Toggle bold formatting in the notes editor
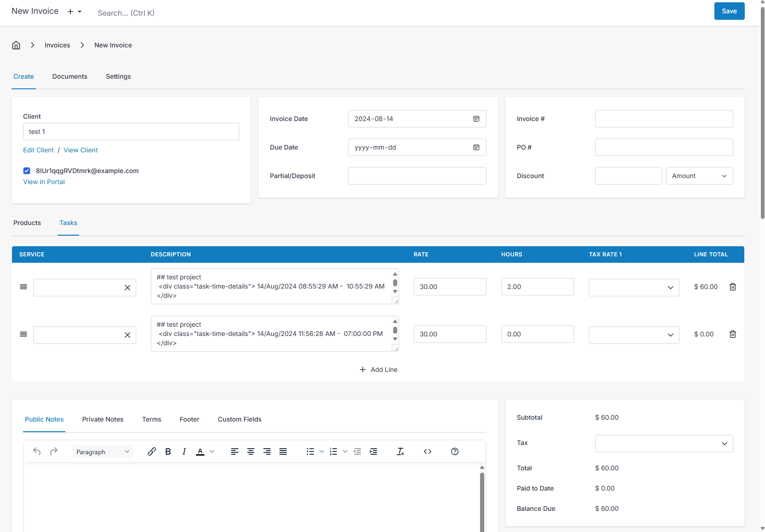 168,451
